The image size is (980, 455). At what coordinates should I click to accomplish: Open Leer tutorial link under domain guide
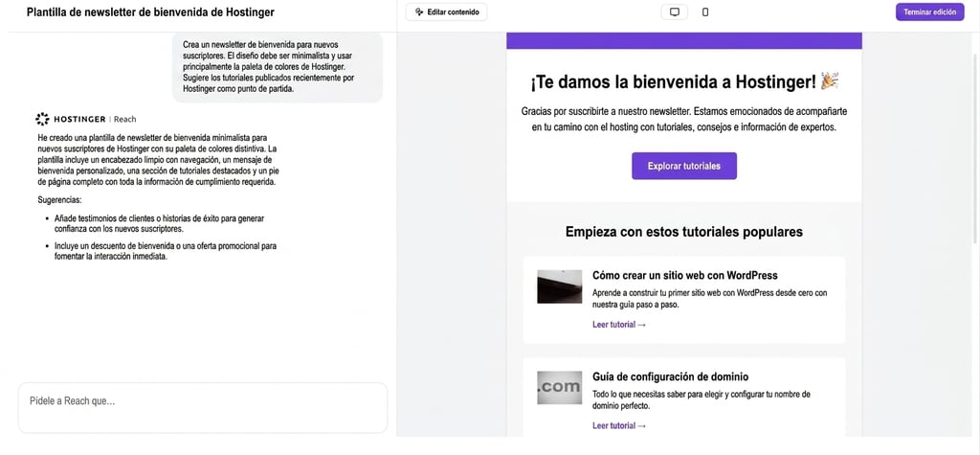619,425
